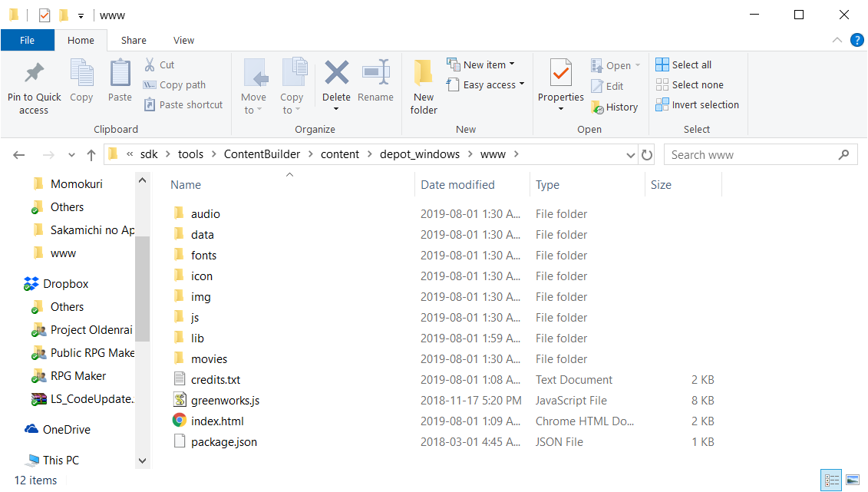Select the audio folder

coord(206,213)
